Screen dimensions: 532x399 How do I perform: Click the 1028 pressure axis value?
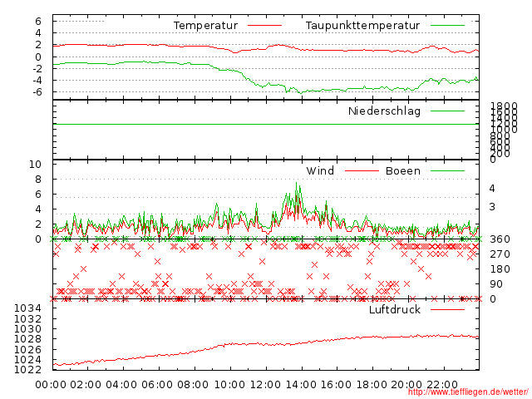27,339
